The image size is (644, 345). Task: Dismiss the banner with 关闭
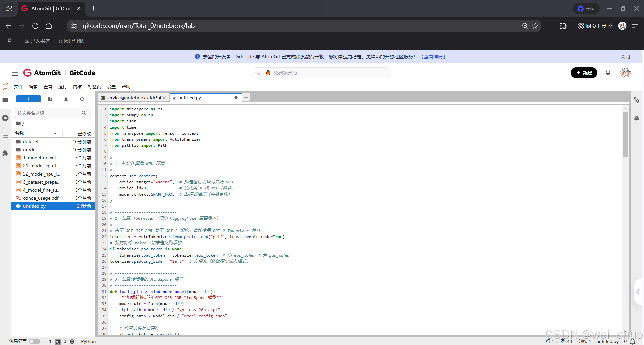point(625,57)
